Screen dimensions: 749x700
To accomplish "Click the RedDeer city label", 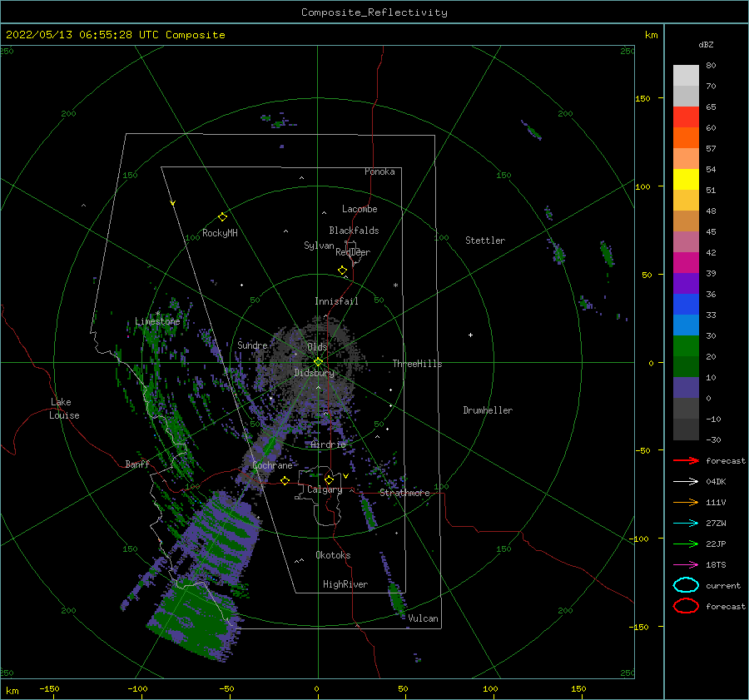I will (x=353, y=252).
